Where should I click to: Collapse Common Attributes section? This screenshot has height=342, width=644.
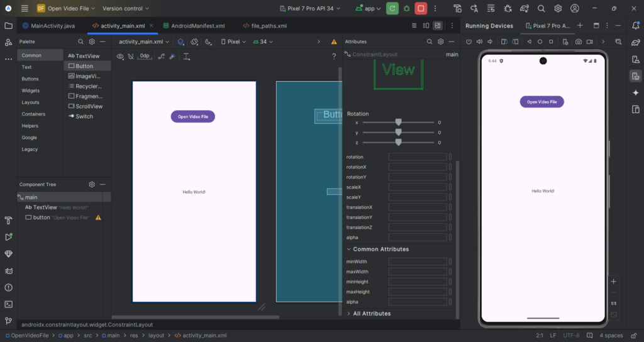tap(348, 249)
